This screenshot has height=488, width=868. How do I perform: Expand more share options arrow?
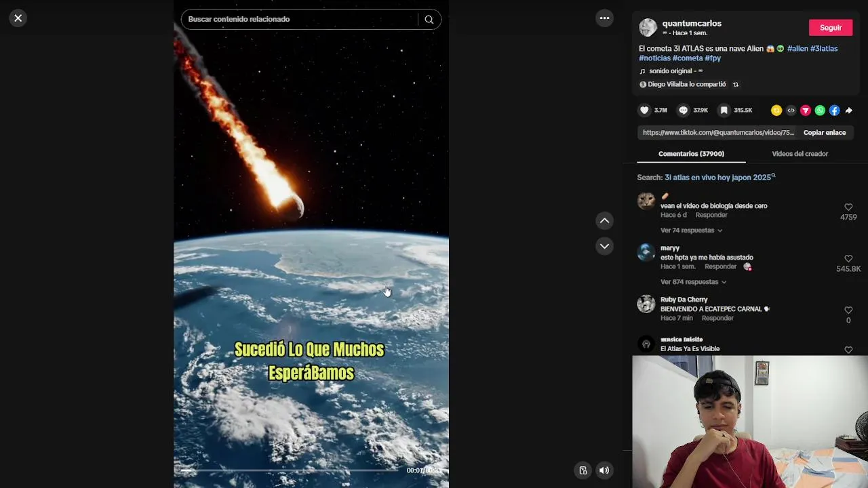[848, 110]
